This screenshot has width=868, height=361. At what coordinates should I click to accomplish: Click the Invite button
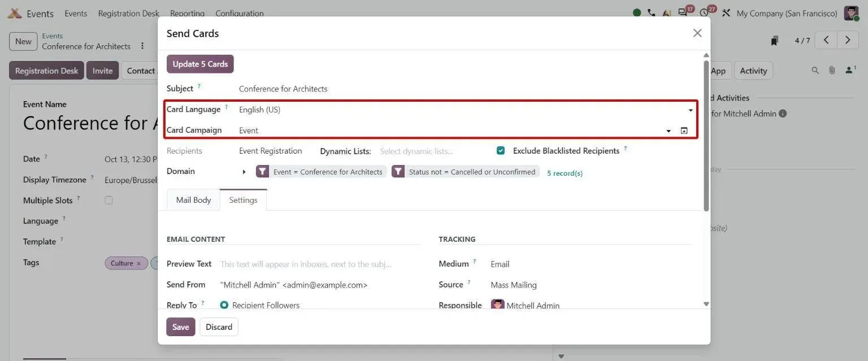point(103,71)
